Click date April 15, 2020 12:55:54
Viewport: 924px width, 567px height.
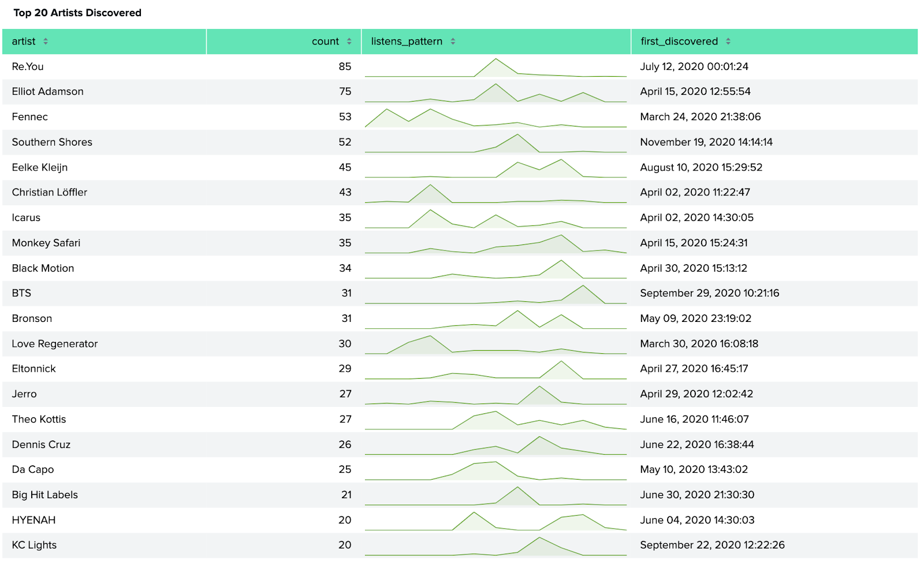click(x=695, y=91)
